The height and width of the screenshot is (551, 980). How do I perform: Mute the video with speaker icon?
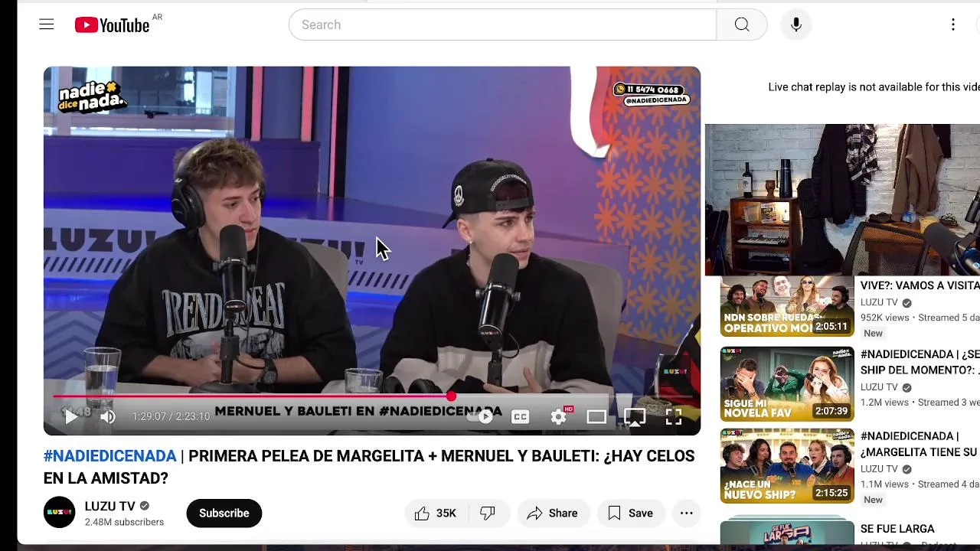click(x=108, y=416)
